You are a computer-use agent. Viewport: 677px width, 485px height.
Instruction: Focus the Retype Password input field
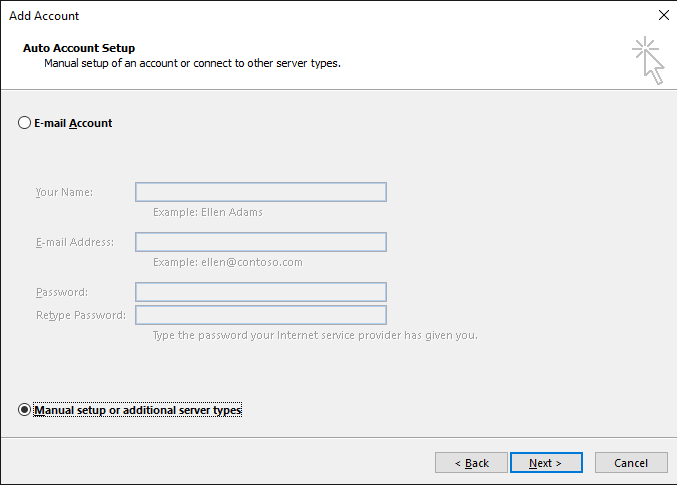261,315
